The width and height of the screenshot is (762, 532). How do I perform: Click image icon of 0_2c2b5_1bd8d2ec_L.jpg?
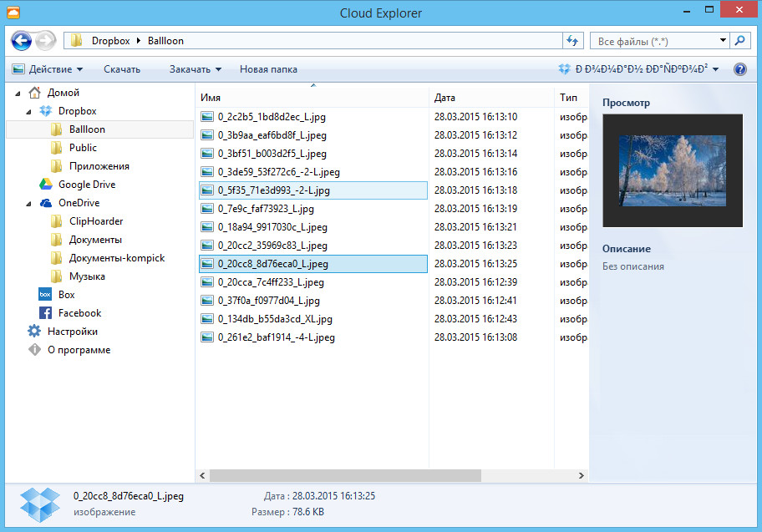207,117
